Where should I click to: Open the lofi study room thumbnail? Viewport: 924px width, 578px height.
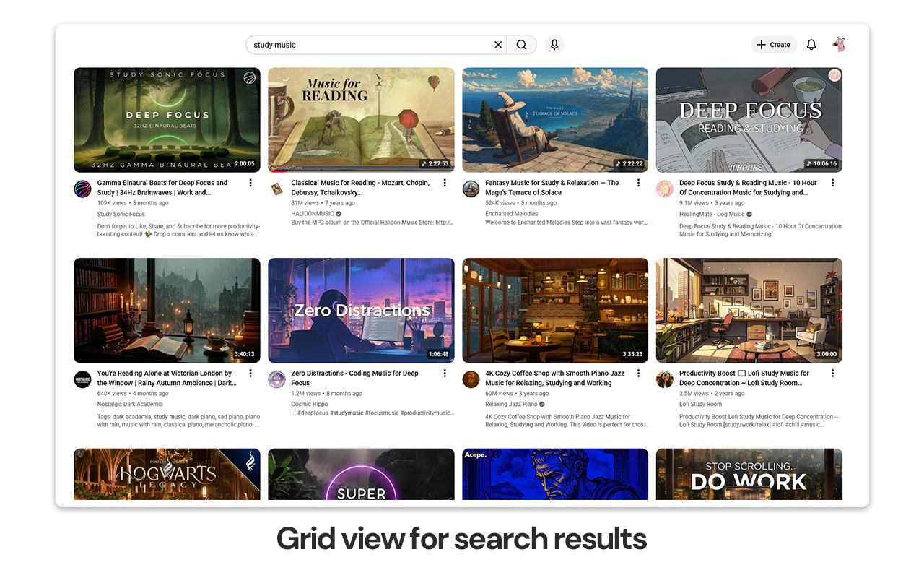click(x=749, y=310)
